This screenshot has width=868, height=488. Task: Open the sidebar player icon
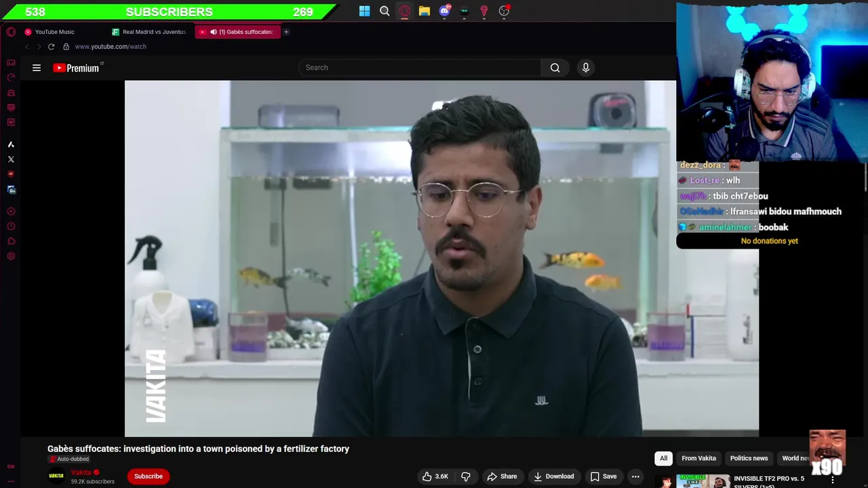tap(11, 211)
